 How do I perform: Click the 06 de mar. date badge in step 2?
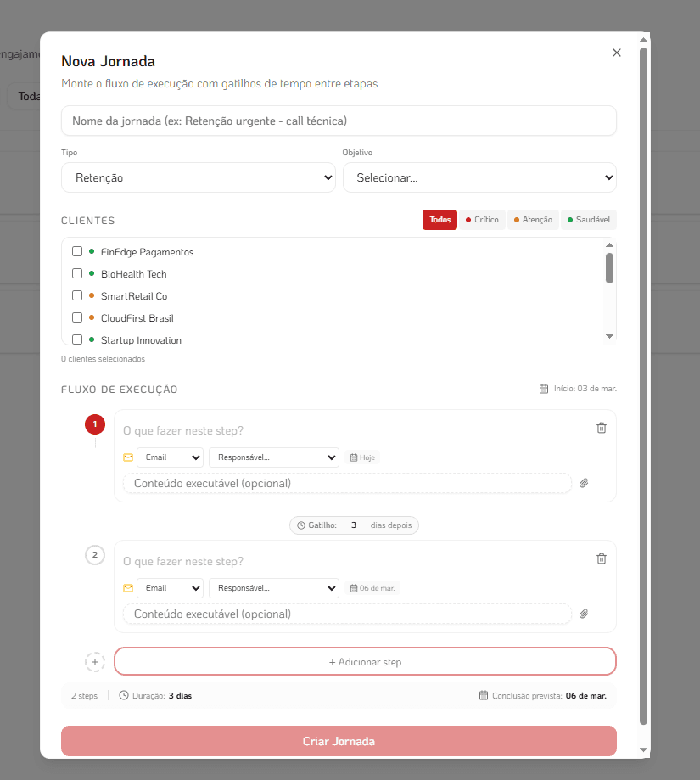click(x=372, y=588)
